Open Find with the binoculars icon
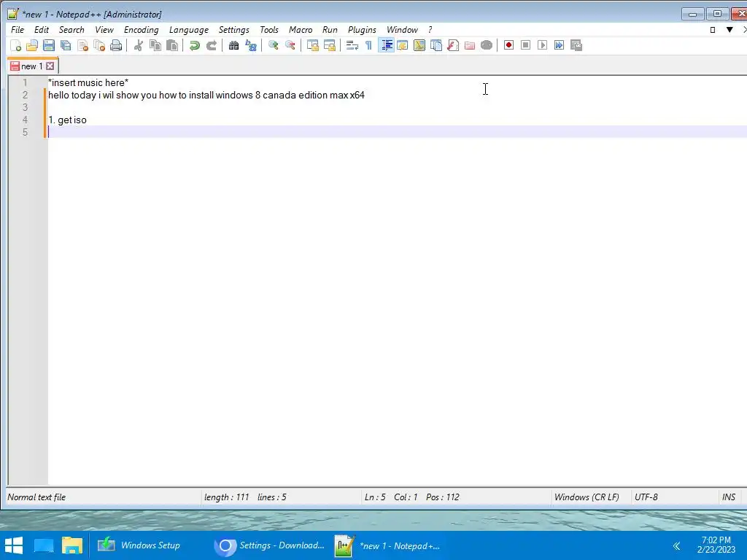The height and width of the screenshot is (560, 747). 234,45
